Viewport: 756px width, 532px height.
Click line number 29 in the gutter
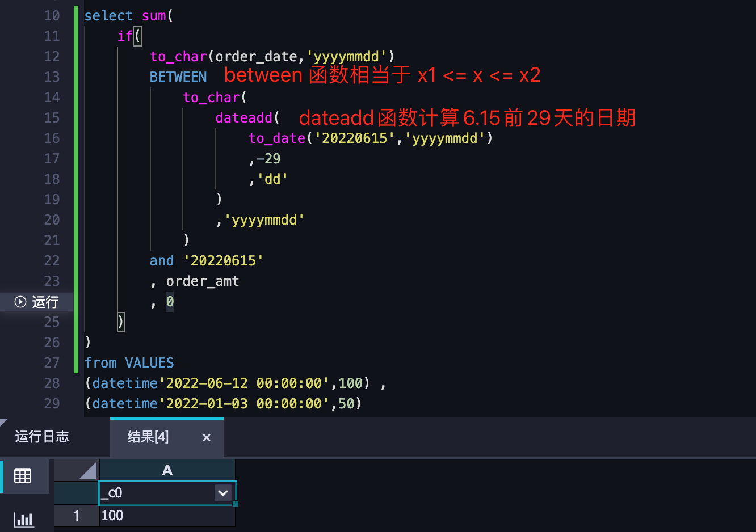click(x=52, y=404)
